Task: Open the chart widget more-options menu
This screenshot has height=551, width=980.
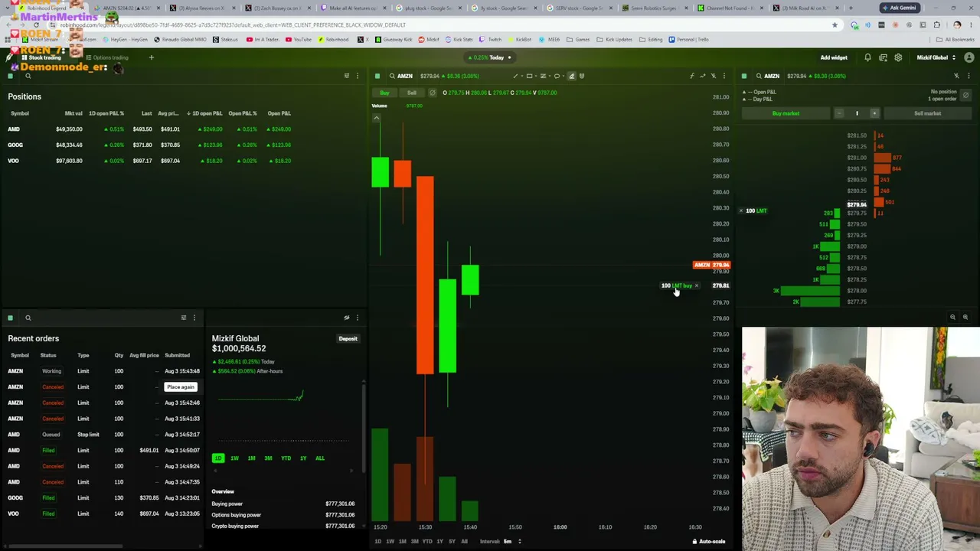Action: pyautogui.click(x=724, y=76)
